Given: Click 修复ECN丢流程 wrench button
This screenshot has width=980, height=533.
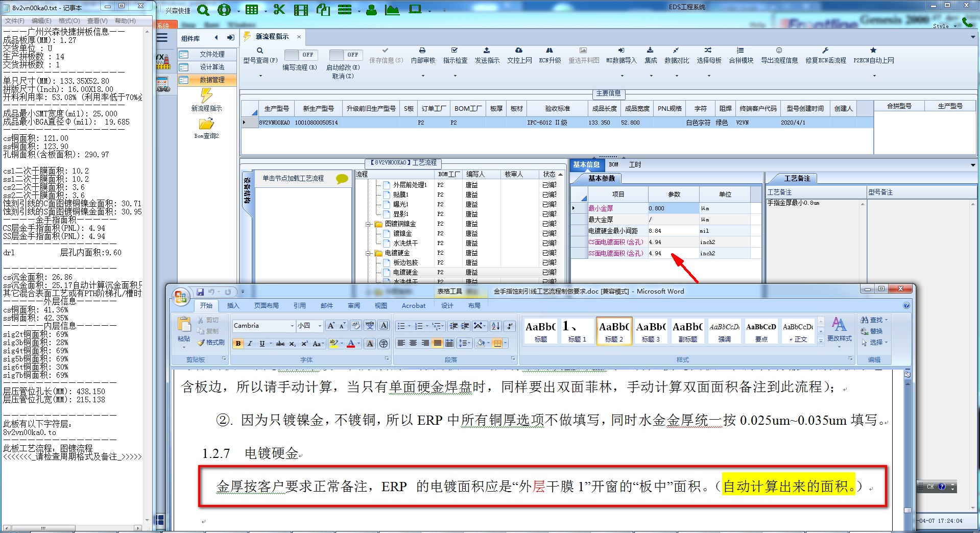Looking at the screenshot, I should tap(825, 56).
